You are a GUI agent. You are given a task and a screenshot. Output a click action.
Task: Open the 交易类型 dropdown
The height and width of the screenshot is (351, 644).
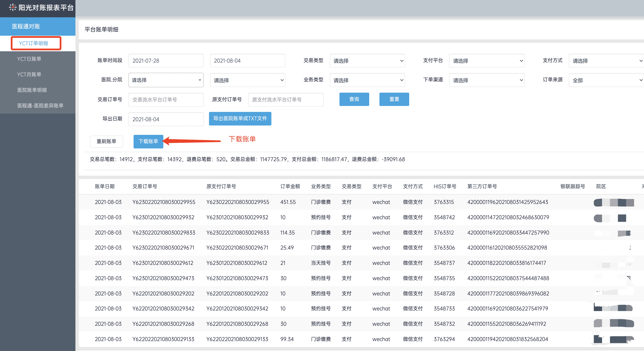pos(367,60)
